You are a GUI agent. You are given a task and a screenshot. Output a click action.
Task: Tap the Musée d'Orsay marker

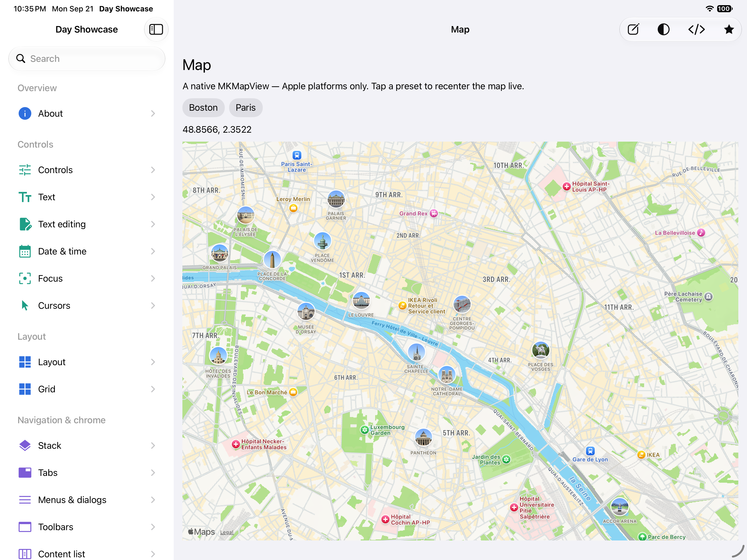306,311
